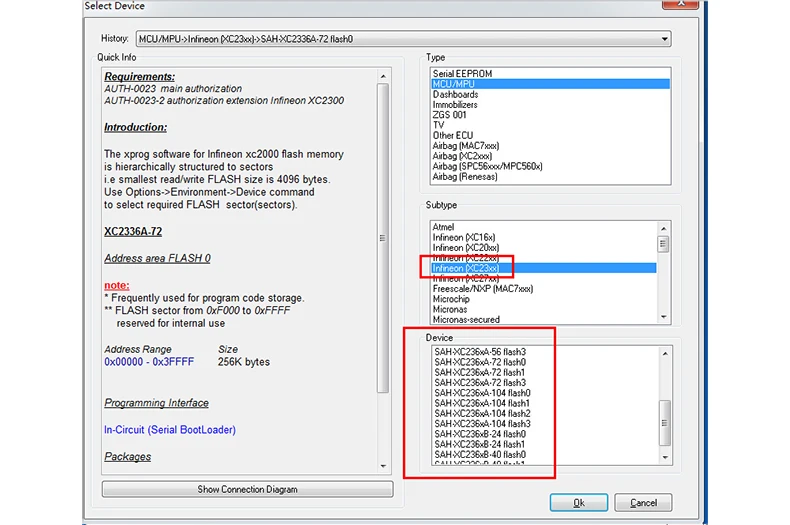
Task: Click Device list scroll down arrow
Action: [x=665, y=457]
